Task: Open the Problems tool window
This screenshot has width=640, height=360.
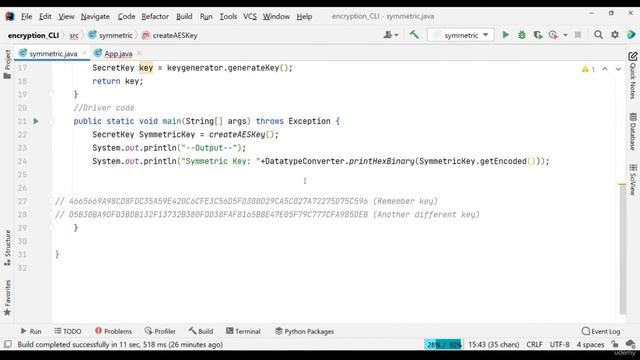Action: point(113,331)
